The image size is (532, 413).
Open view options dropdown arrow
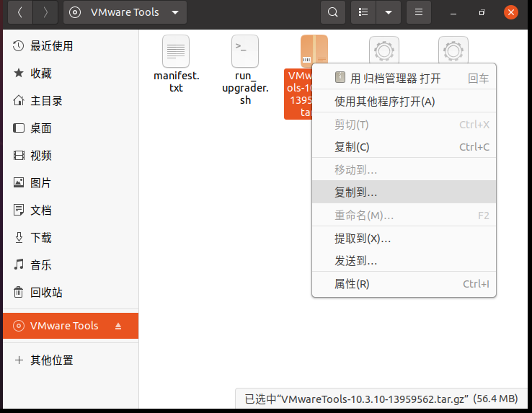[389, 12]
